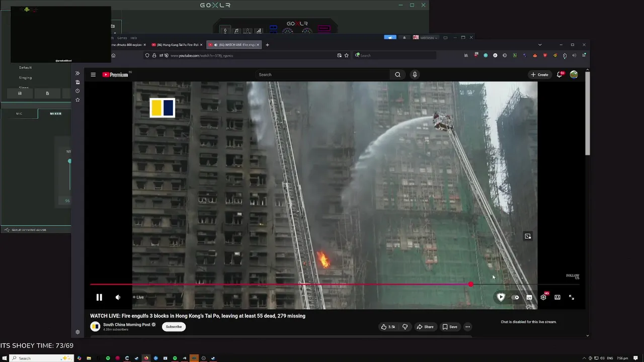644x362 pixels.
Task: Subscribe to South China Morning Post
Action: 174,327
